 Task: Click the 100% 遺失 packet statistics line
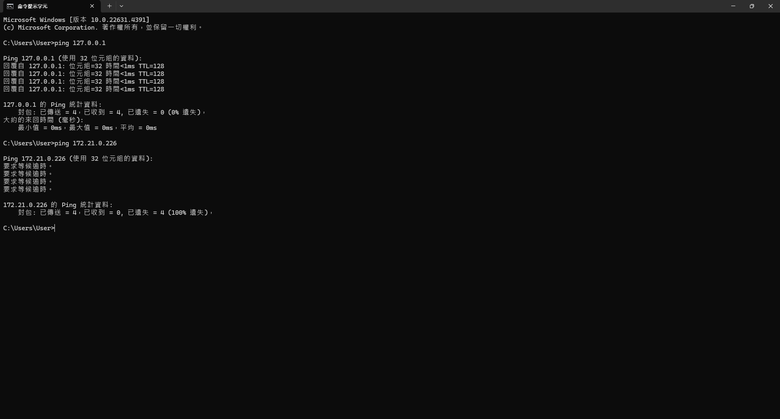tap(115, 212)
